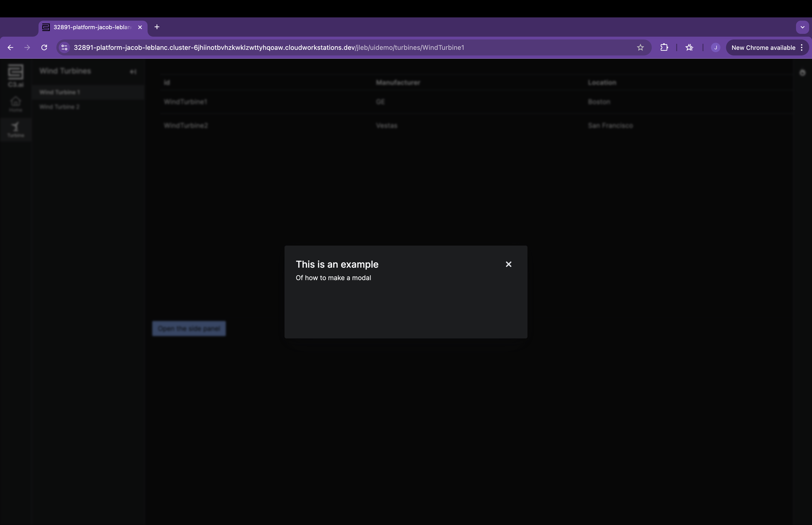Click the WindTurbine2 table row

click(186, 125)
